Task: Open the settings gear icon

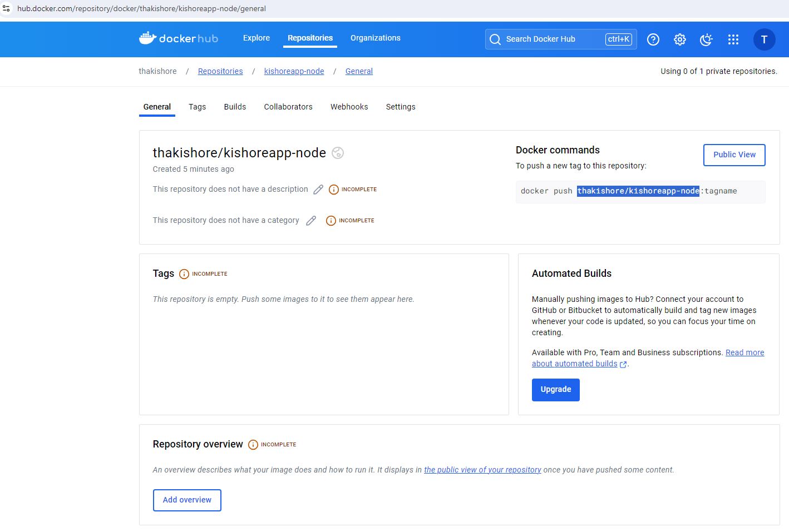Action: point(679,39)
